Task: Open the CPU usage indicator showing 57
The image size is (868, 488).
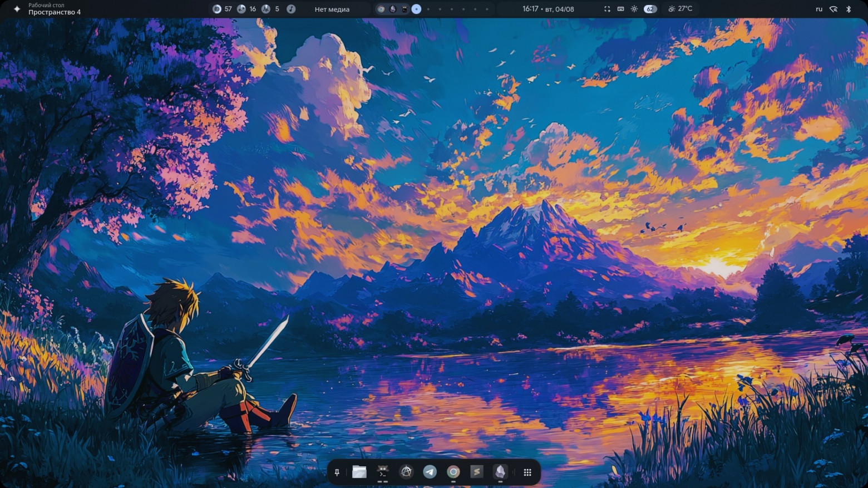Action: [222, 9]
